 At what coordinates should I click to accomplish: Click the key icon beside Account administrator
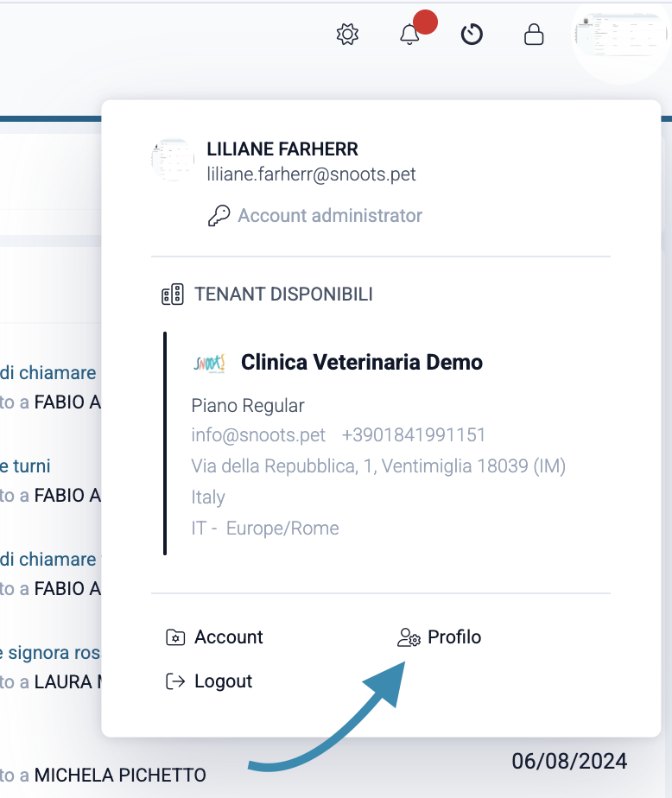coord(219,216)
